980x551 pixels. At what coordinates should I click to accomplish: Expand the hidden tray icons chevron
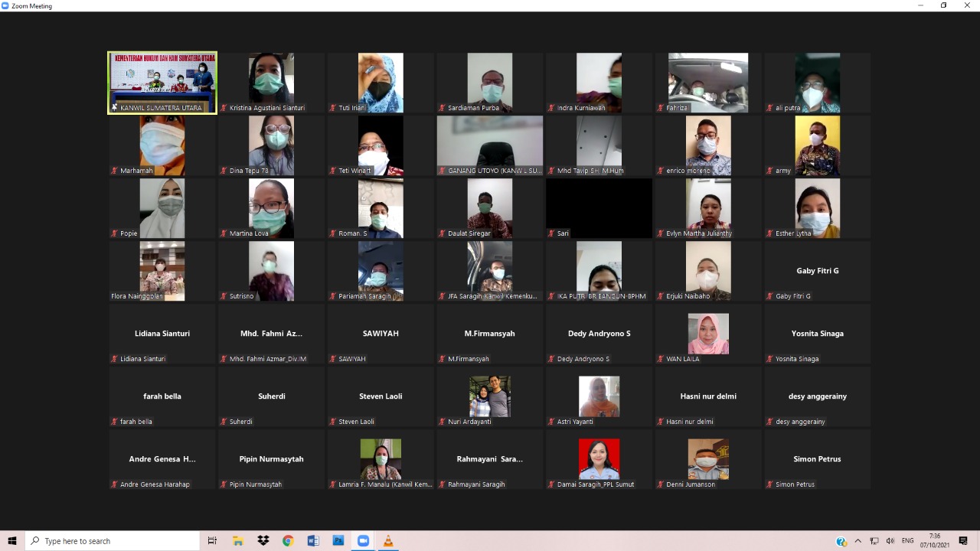click(857, 541)
